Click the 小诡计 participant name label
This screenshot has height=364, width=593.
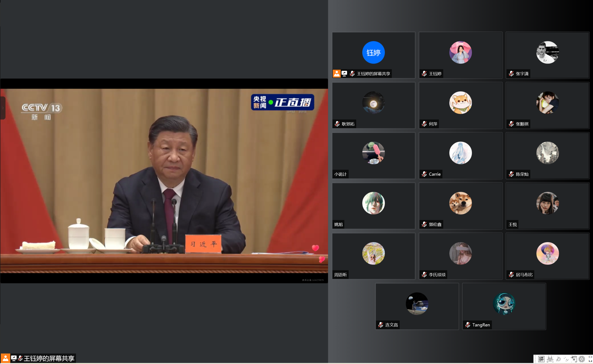point(340,174)
